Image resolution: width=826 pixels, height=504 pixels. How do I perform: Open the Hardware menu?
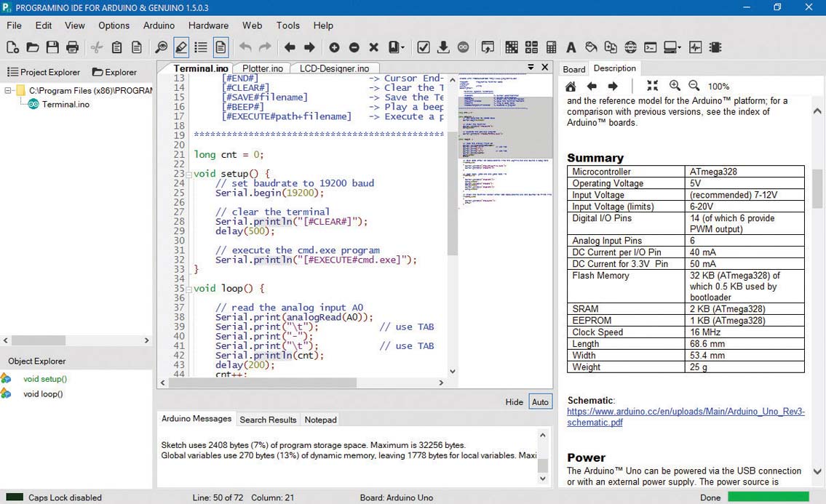(x=208, y=25)
